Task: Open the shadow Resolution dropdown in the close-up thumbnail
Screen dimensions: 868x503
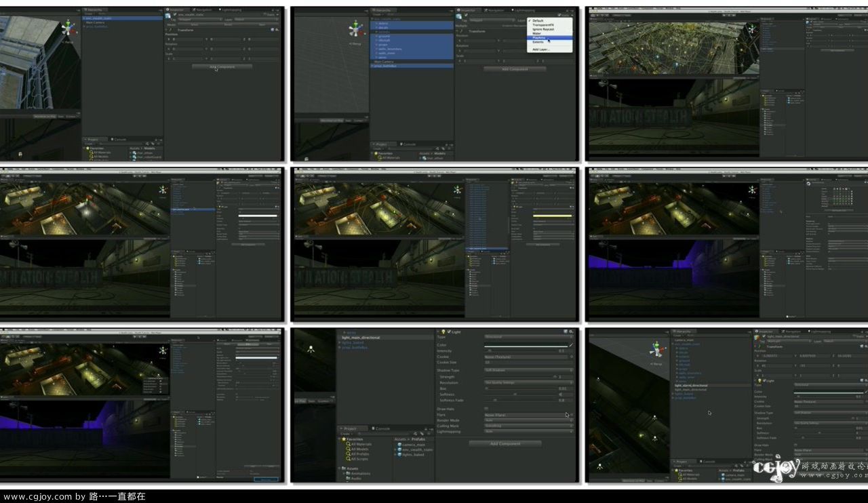Action: (x=528, y=382)
